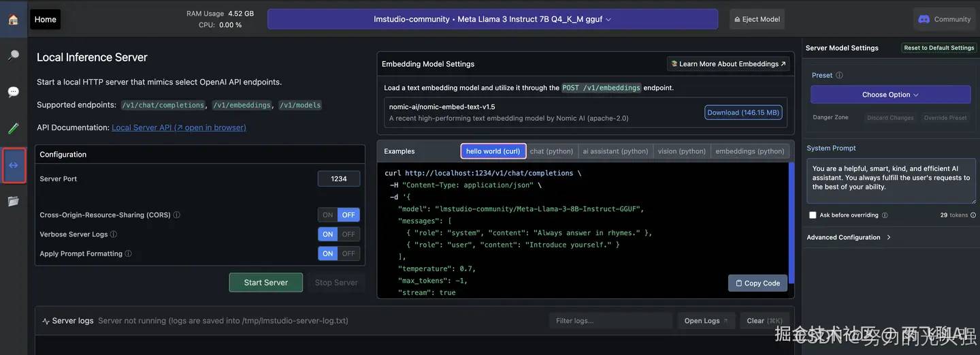Click Learn More About Embeddings
The width and height of the screenshot is (980, 355).
(728, 64)
